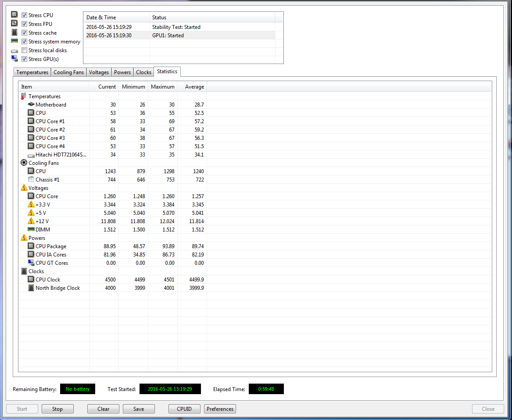Click the chip icon beside CPU Package
This screenshot has height=420, width=512.
point(31,246)
